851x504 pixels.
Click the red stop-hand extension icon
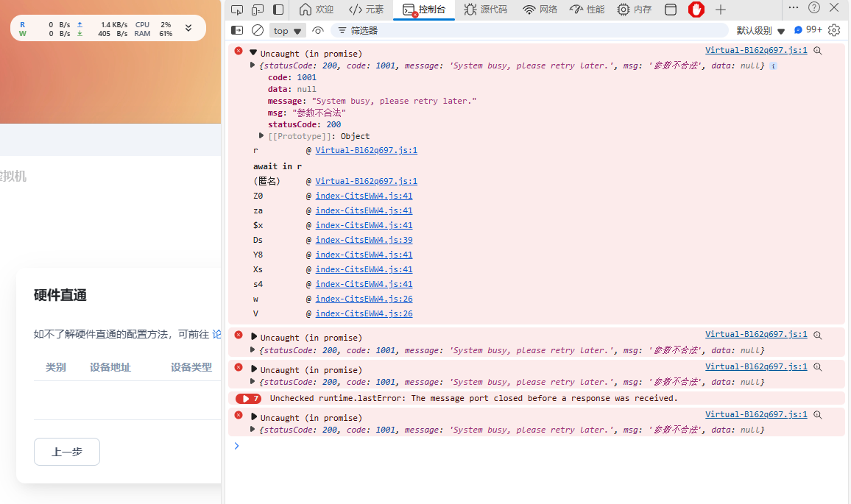point(696,10)
